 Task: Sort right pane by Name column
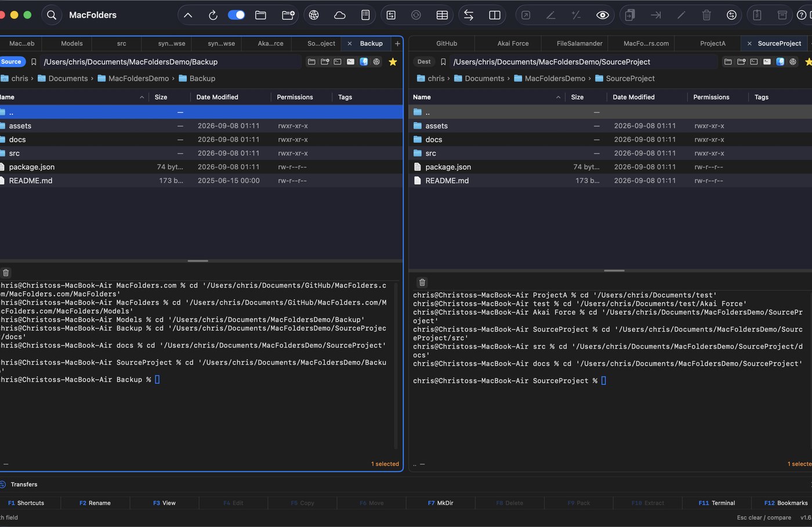[486, 97]
